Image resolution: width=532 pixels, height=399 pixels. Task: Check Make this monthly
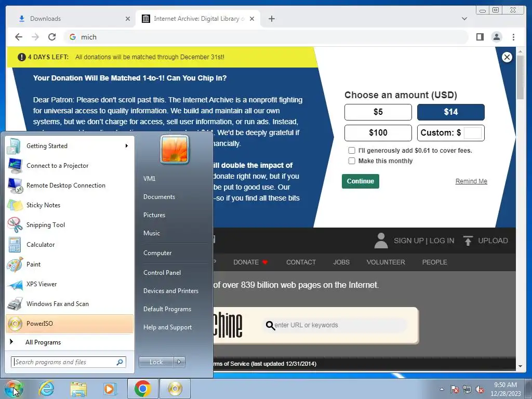(x=352, y=161)
